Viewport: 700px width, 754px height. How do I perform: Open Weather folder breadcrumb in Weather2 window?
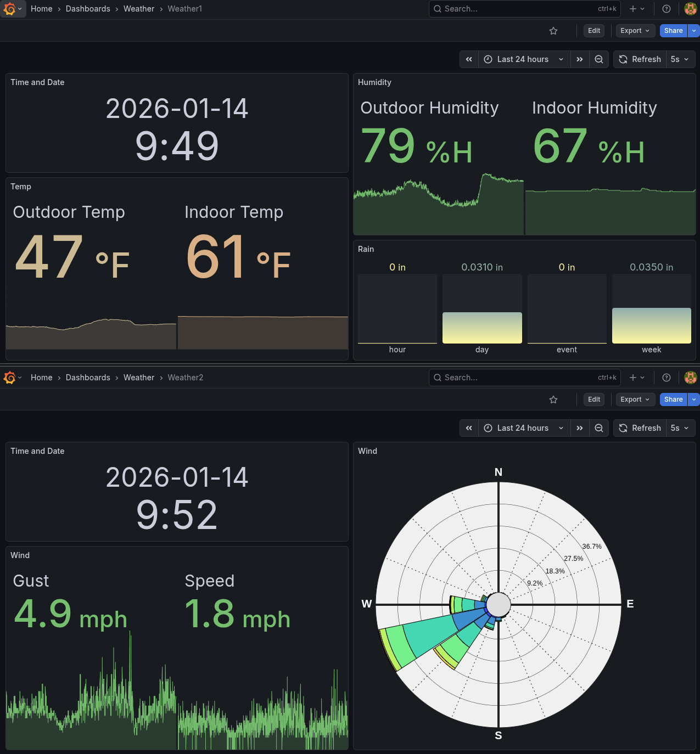[139, 378]
